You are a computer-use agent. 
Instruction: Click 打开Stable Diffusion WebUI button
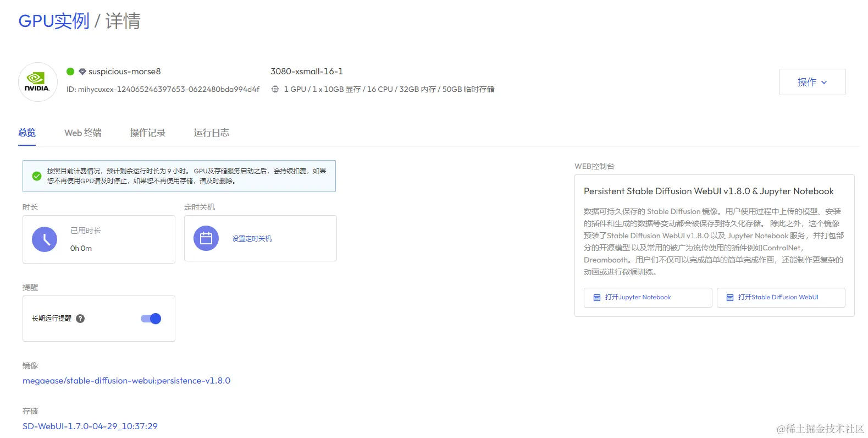tap(781, 298)
